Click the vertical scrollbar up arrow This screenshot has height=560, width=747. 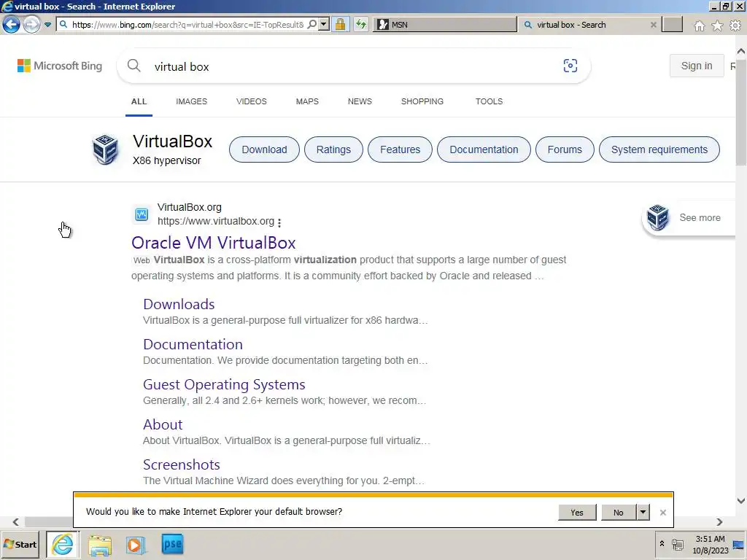coord(741,51)
